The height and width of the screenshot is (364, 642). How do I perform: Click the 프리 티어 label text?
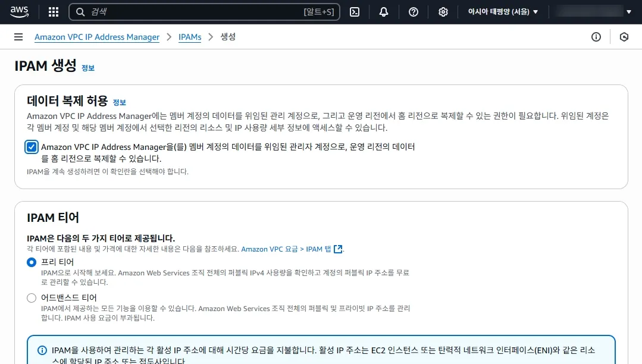click(57, 262)
